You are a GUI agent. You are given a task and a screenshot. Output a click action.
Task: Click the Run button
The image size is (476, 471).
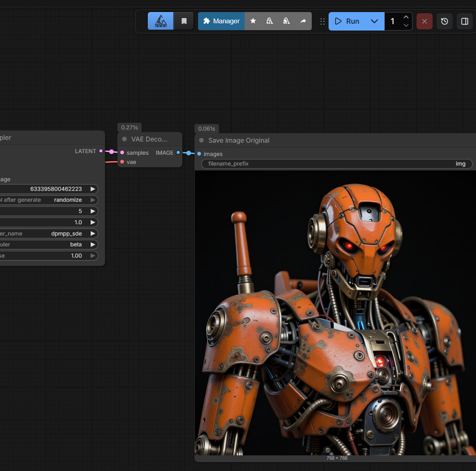[347, 21]
